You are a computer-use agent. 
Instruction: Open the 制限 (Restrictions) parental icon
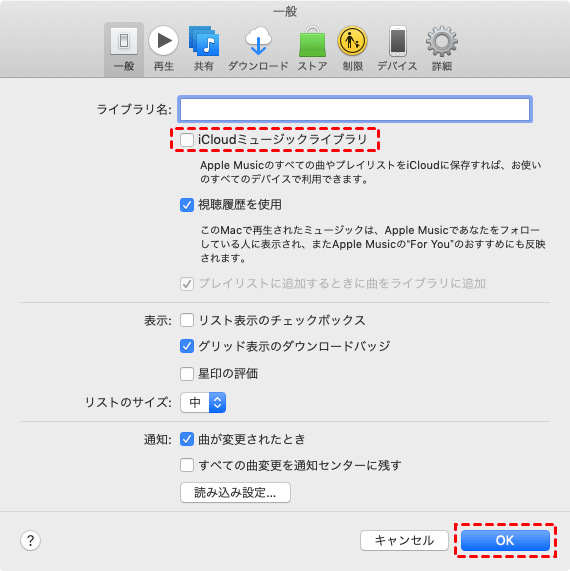coord(353,49)
